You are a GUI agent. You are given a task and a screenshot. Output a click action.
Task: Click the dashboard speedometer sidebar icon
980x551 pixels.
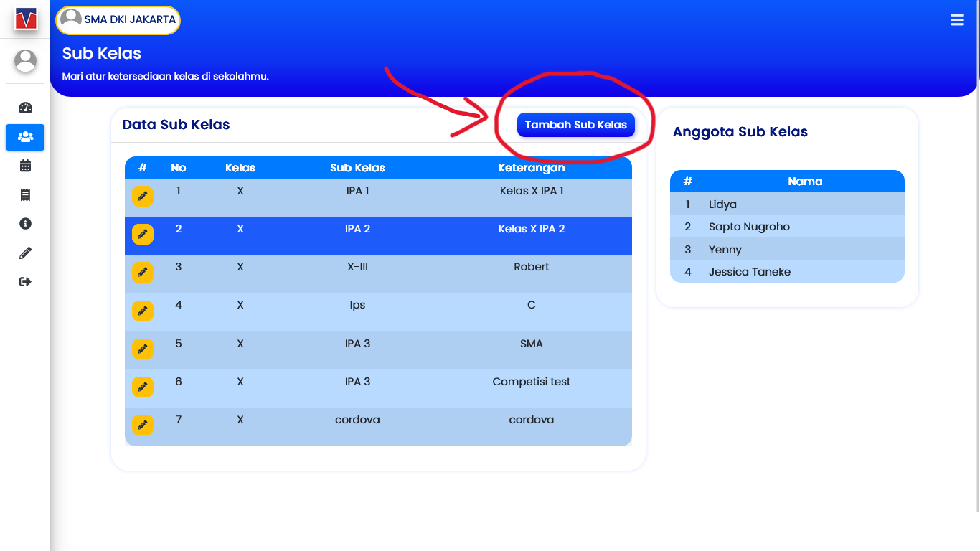tap(25, 108)
